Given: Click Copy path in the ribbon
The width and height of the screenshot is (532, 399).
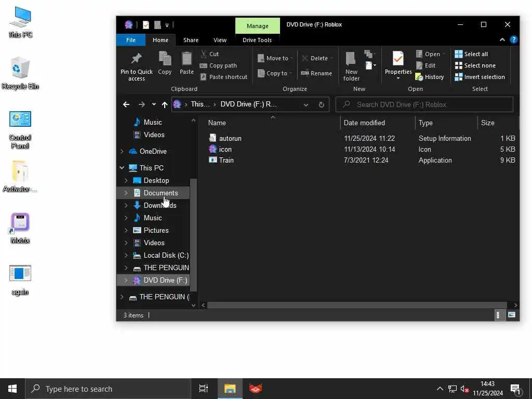Looking at the screenshot, I should [218, 65].
